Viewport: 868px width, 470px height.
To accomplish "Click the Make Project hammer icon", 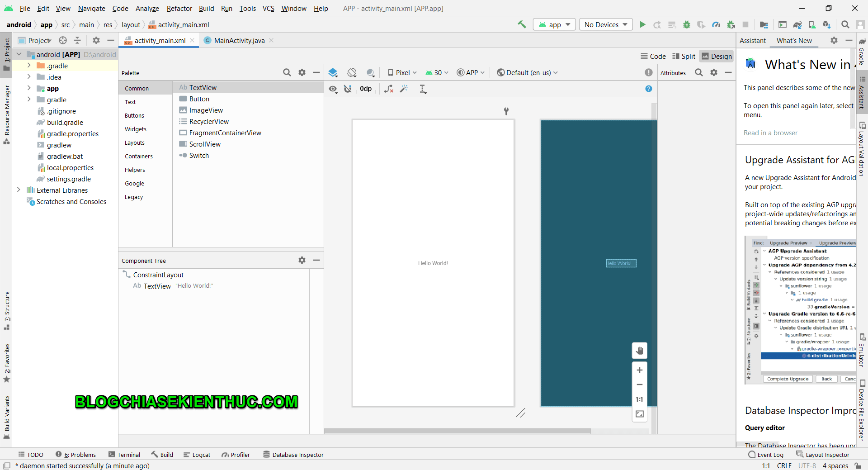I will [x=522, y=24].
